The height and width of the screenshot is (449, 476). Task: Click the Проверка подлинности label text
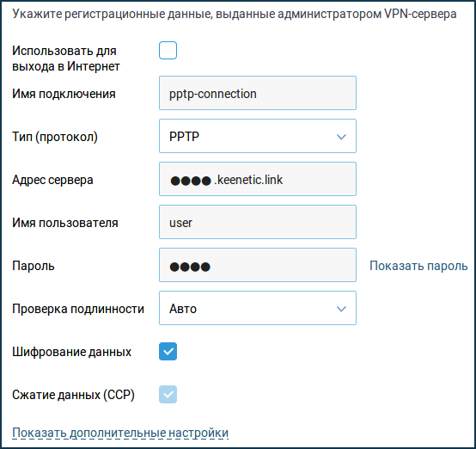click(x=78, y=309)
